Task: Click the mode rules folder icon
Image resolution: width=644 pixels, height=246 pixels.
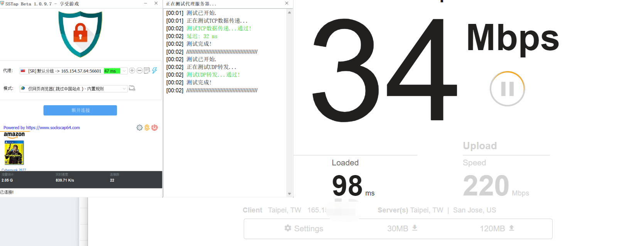Action: 132,88
